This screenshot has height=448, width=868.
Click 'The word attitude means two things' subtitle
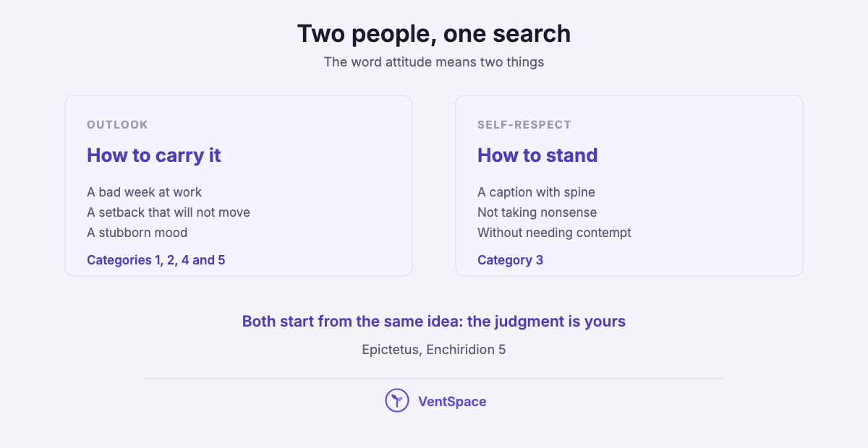coord(434,62)
